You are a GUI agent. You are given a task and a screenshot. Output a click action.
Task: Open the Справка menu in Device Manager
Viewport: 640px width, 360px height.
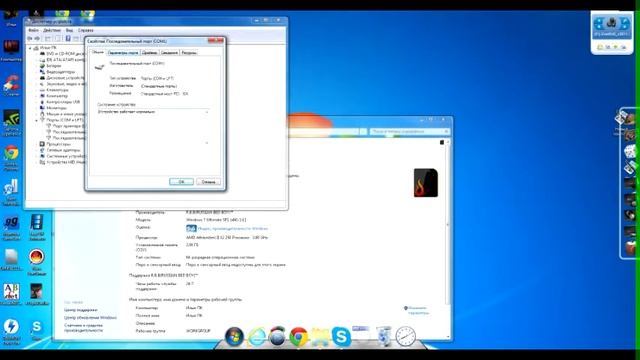click(85, 30)
